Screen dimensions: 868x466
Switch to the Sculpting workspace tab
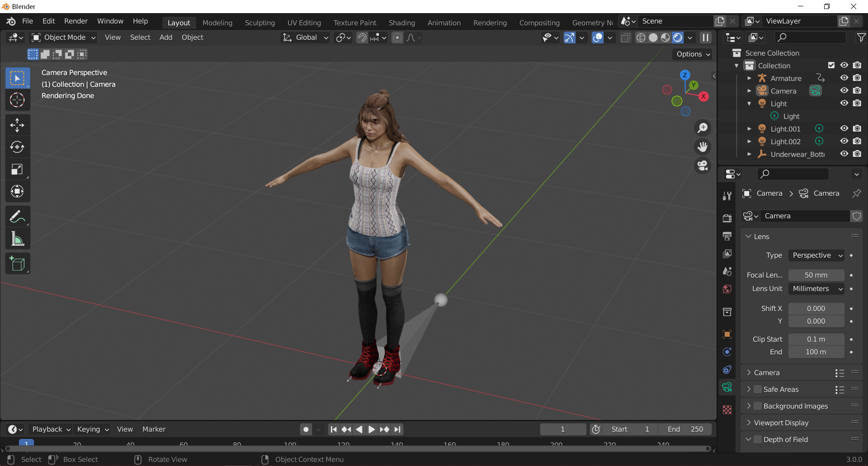pos(260,23)
